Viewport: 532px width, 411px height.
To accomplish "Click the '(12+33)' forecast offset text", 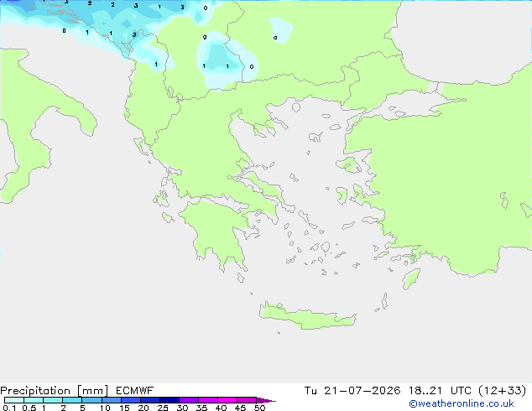I will click(502, 391).
